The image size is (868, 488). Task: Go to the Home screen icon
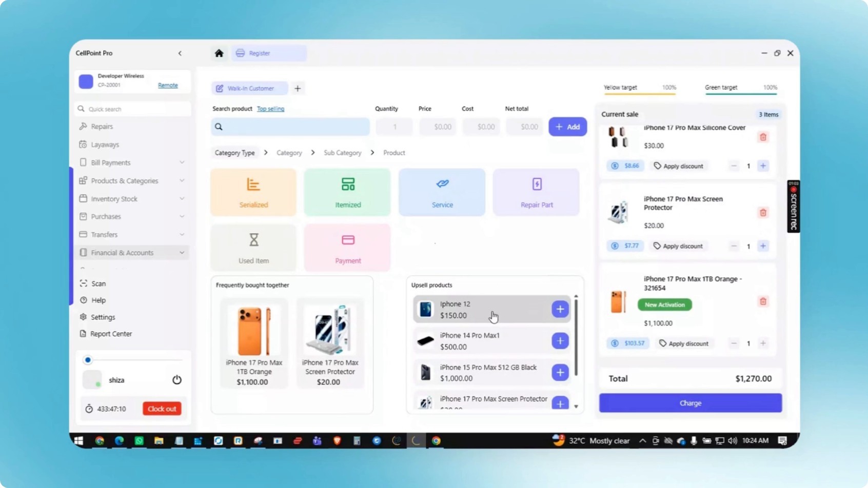click(219, 53)
